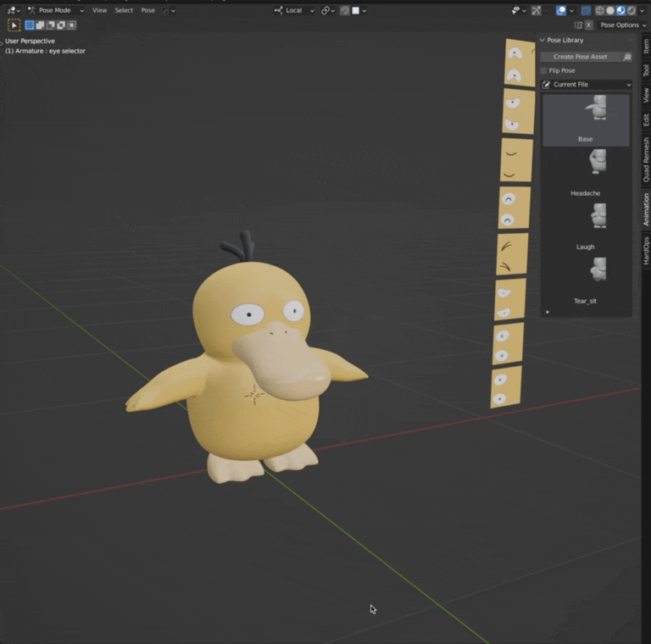
Task: Open snapping options chevron
Action: (364, 11)
